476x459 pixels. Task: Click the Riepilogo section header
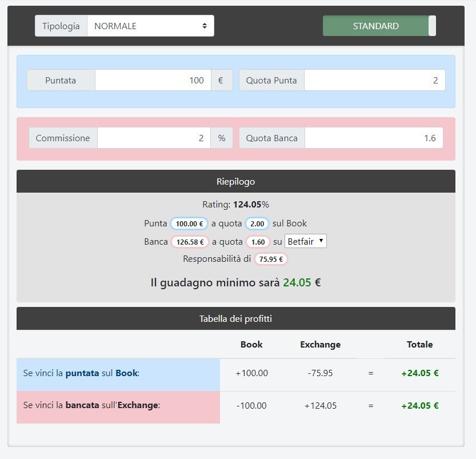coord(235,181)
